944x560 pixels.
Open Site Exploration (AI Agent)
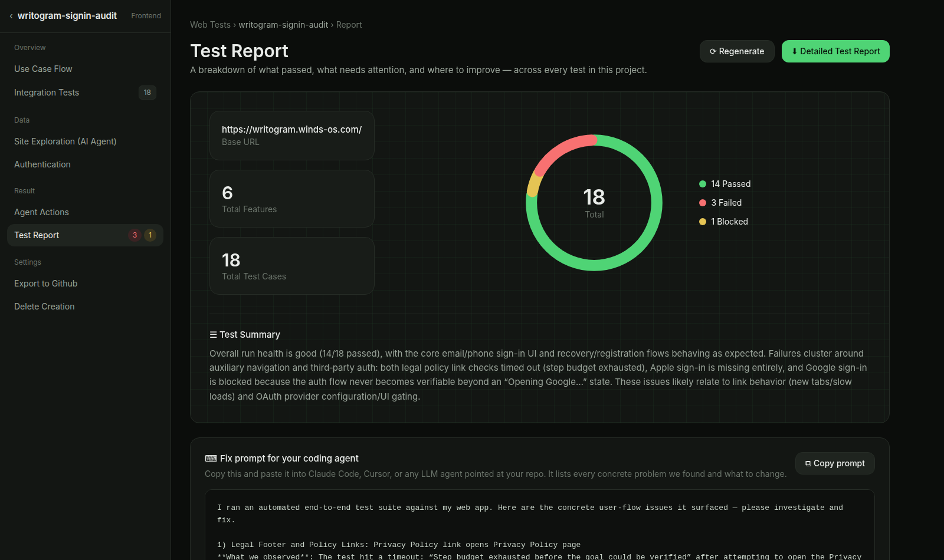click(85, 141)
